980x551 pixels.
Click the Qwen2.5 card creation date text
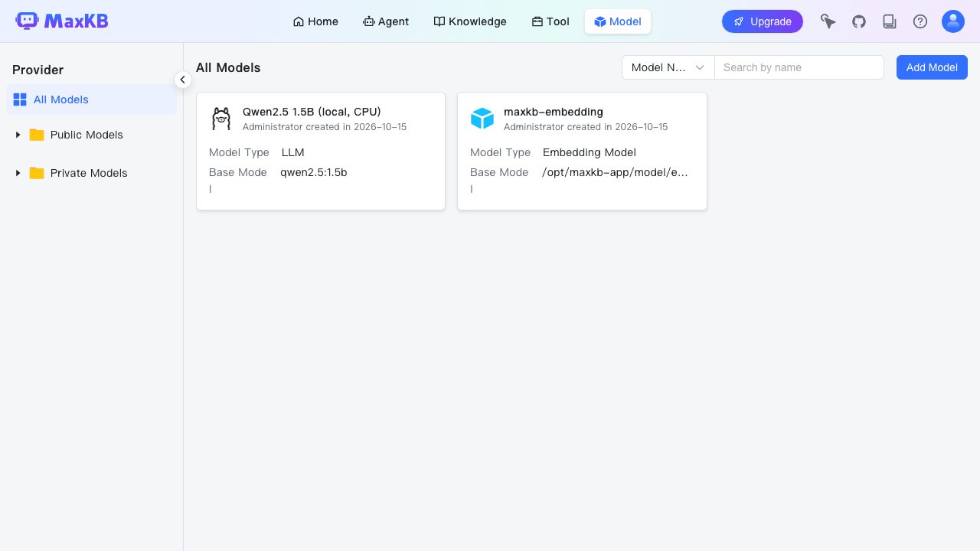point(325,127)
